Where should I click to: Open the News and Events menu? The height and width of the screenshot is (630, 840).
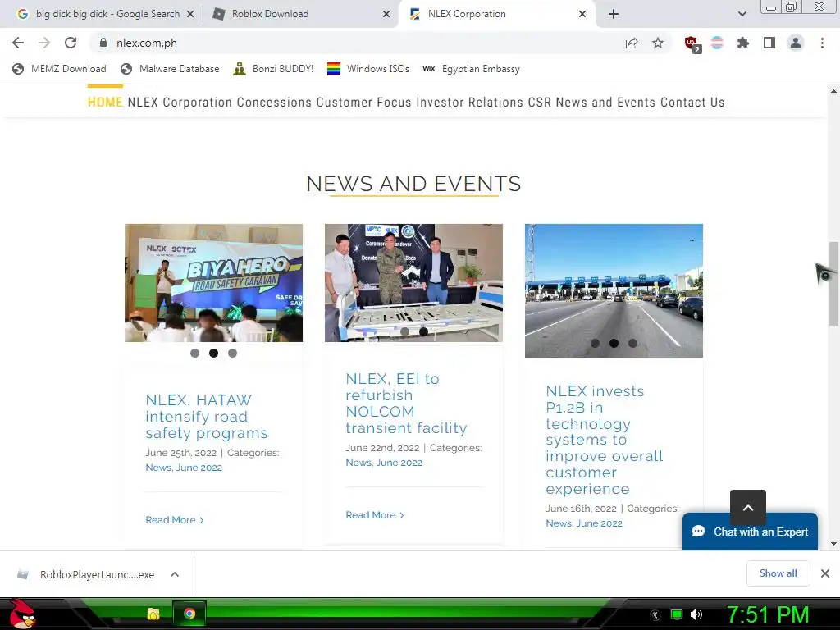click(605, 103)
